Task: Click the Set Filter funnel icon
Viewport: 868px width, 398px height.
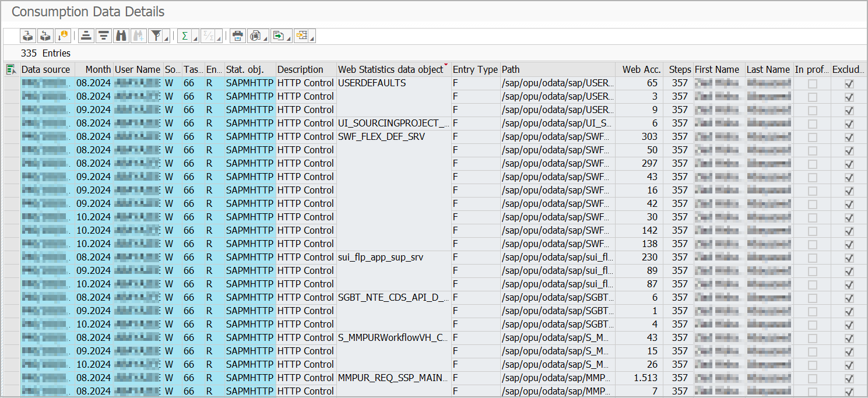Action: click(x=155, y=36)
